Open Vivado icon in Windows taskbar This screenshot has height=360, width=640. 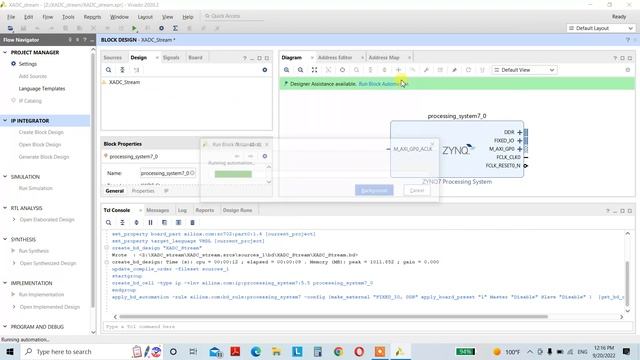tap(399, 351)
